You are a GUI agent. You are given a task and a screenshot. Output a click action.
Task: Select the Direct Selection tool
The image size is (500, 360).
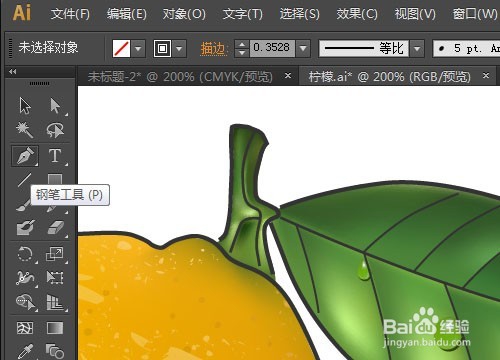(x=55, y=106)
